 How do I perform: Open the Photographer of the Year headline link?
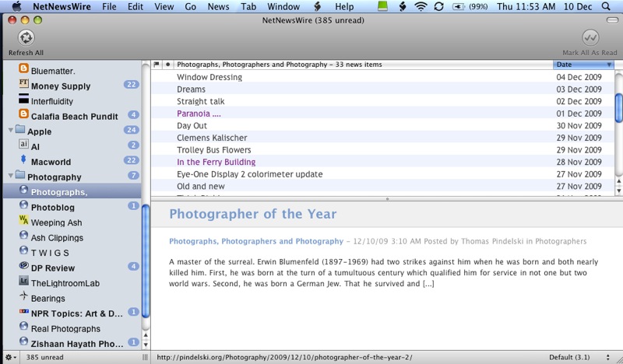(252, 214)
